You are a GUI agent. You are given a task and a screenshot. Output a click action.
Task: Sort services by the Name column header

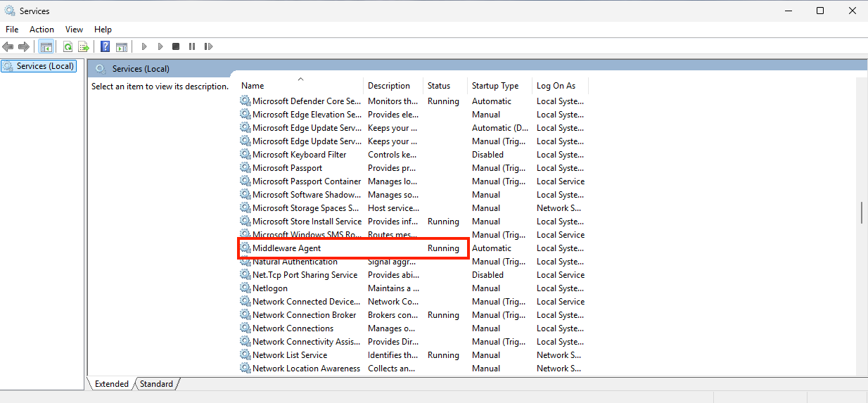(300, 86)
